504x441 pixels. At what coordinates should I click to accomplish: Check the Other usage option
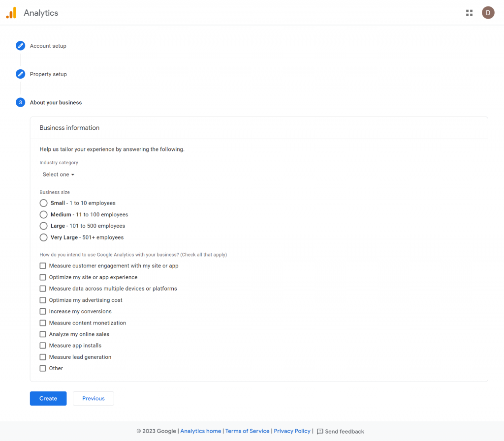click(x=43, y=368)
